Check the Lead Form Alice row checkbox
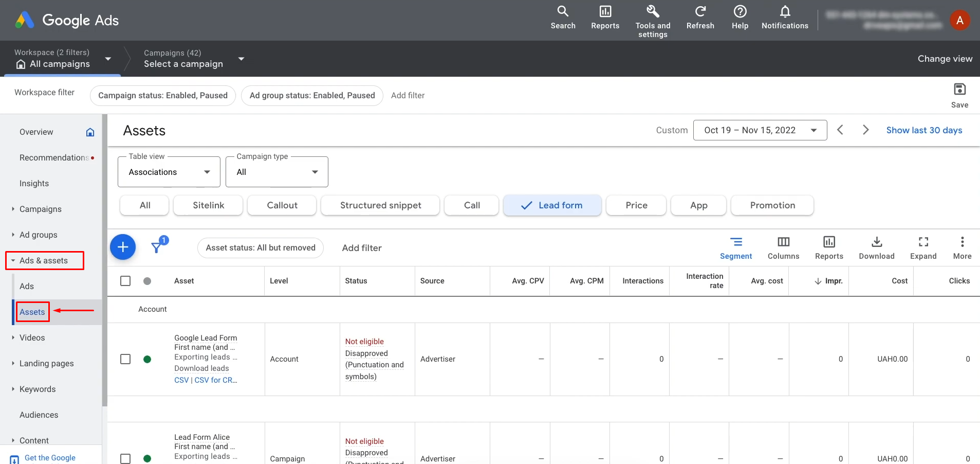The height and width of the screenshot is (464, 980). pos(125,458)
